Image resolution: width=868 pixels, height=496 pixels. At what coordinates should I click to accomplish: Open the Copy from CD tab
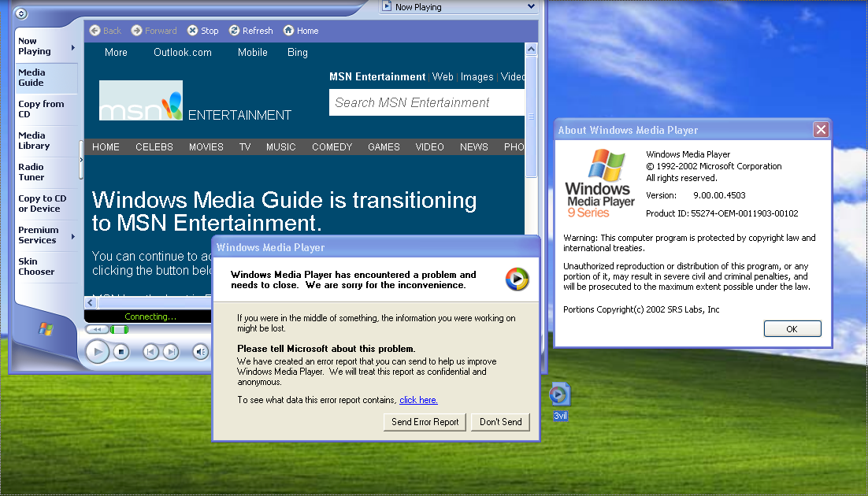[46, 109]
